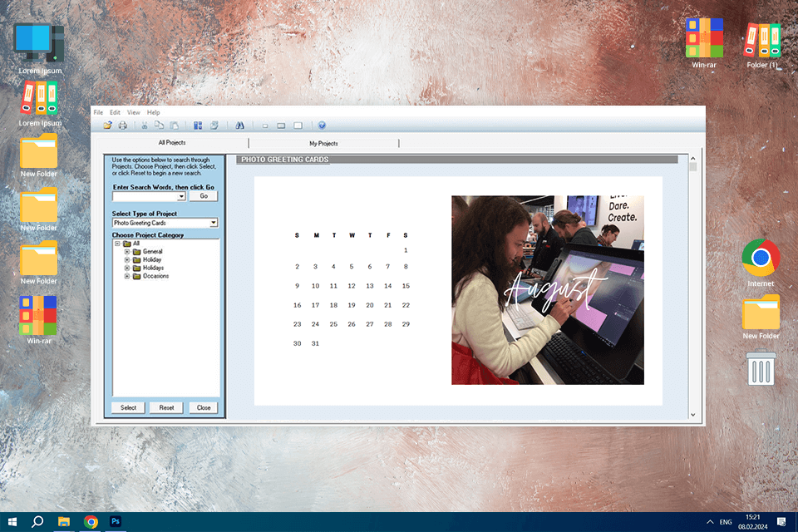Viewport: 798px width, 532px height.
Task: Click the Open folder toolbar icon
Action: (x=107, y=126)
